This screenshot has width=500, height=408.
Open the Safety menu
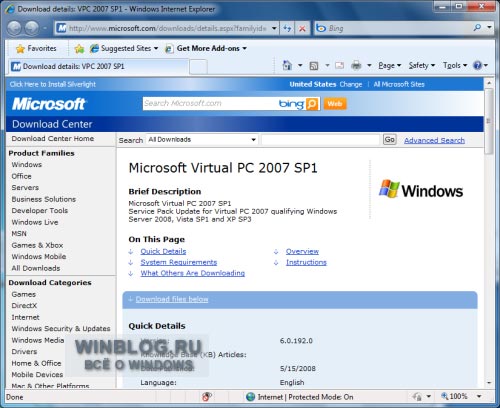point(422,66)
